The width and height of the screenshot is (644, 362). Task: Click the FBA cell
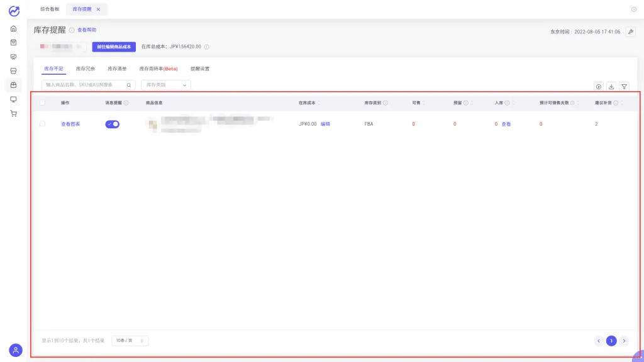point(369,124)
